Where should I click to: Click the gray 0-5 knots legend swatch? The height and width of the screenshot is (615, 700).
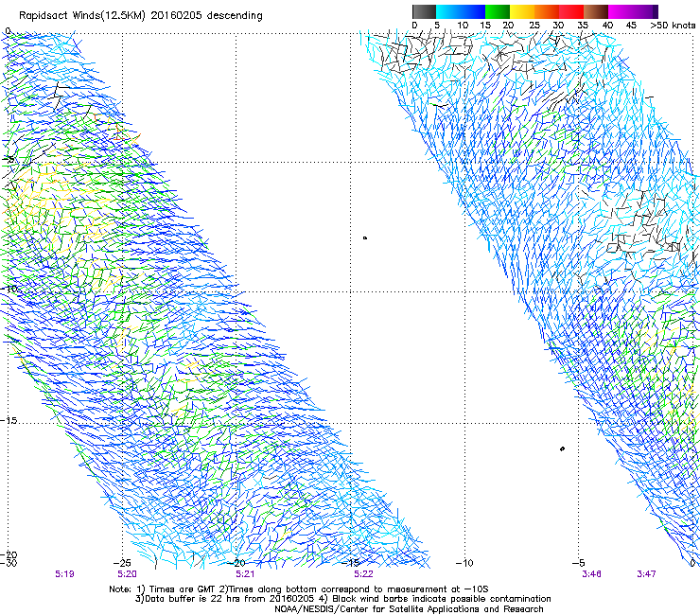click(x=425, y=11)
